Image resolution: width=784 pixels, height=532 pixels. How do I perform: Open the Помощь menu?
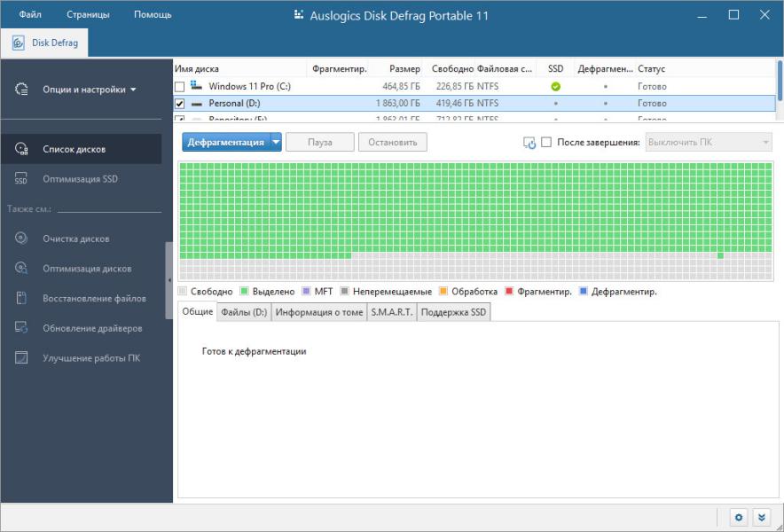pyautogui.click(x=153, y=14)
